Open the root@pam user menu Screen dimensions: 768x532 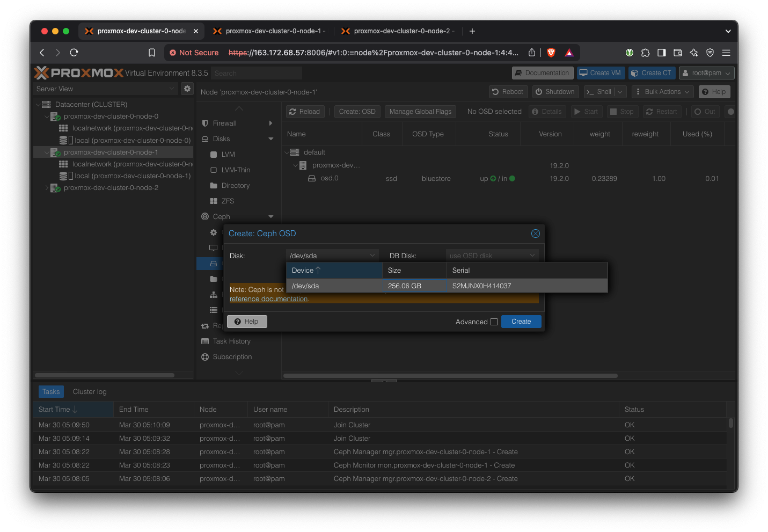tap(706, 73)
